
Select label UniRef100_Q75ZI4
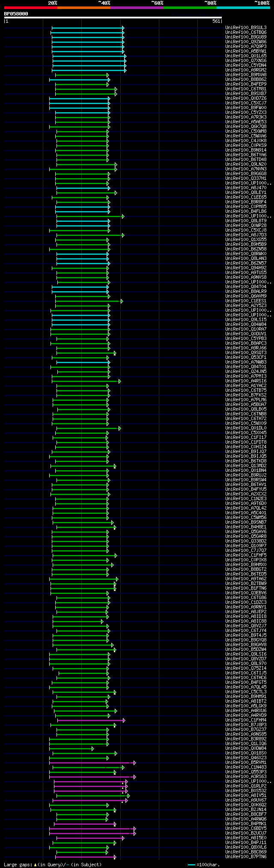(246, 668)
